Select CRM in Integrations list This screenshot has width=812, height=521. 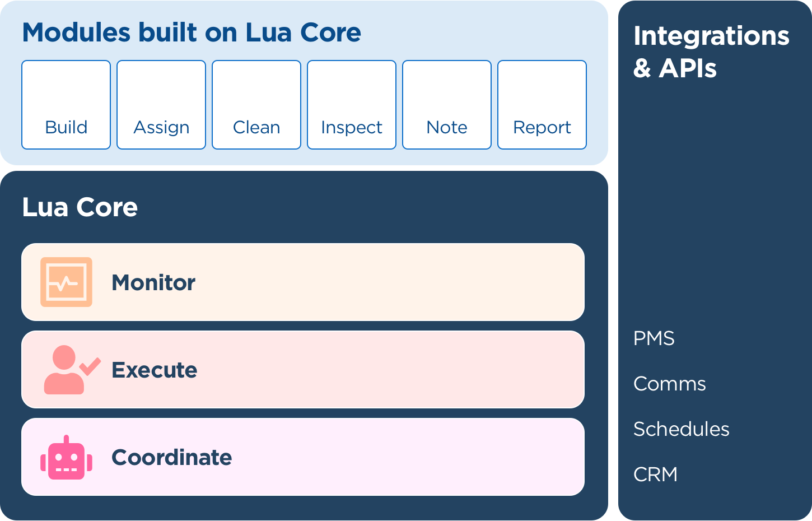[x=655, y=475]
